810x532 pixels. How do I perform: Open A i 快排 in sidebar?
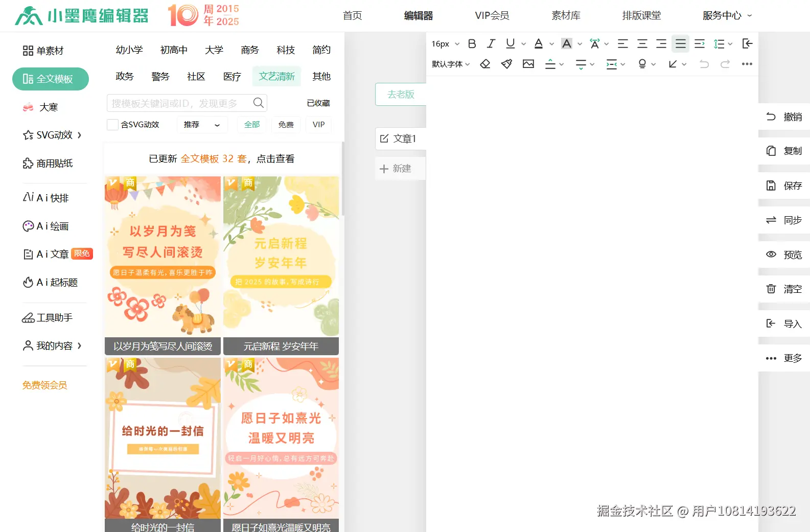click(x=46, y=198)
